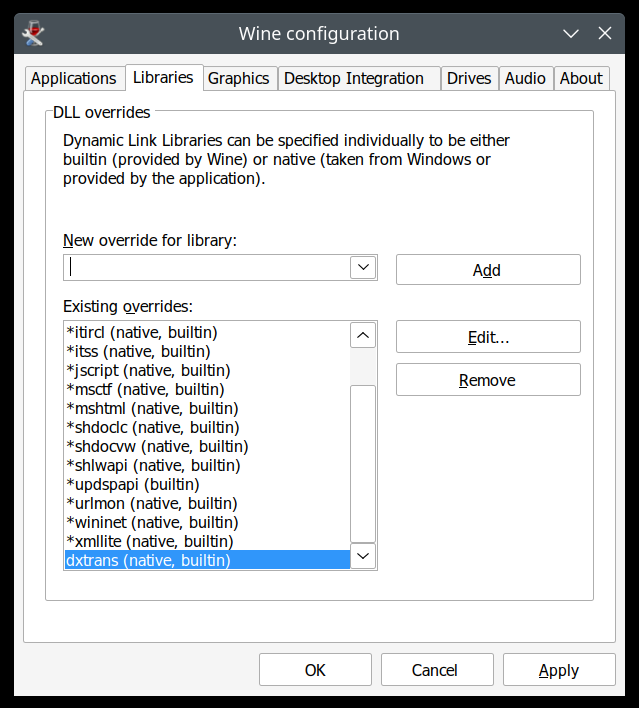Viewport: 639px width, 708px height.
Task: Select *mshtml (native, builtin) override
Action: pos(207,408)
